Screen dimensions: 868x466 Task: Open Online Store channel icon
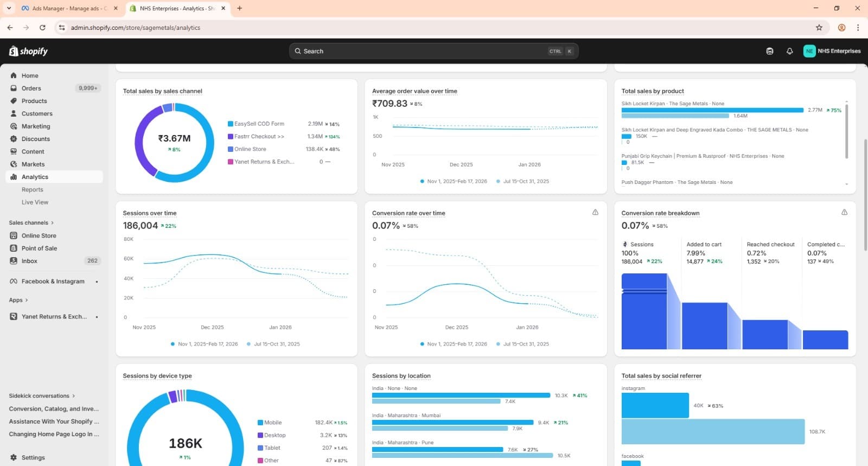(x=14, y=235)
